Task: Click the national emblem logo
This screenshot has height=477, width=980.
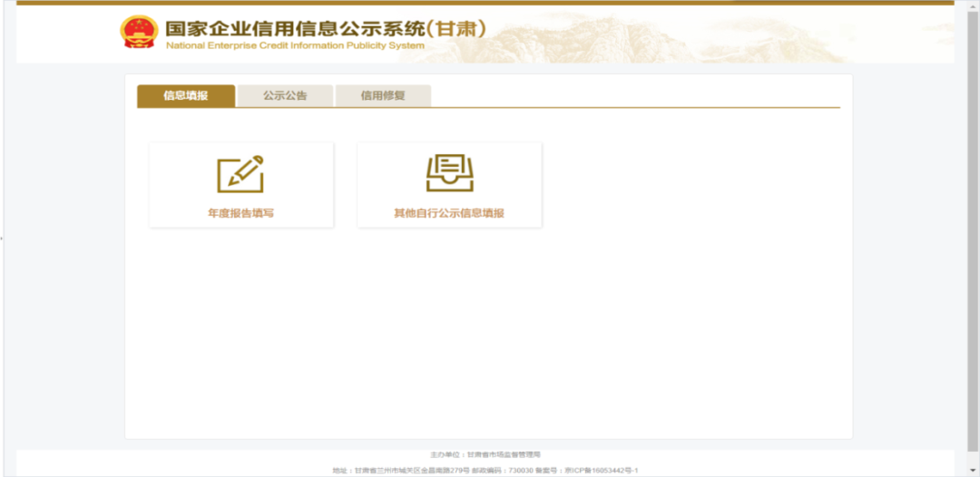Action: click(x=139, y=33)
